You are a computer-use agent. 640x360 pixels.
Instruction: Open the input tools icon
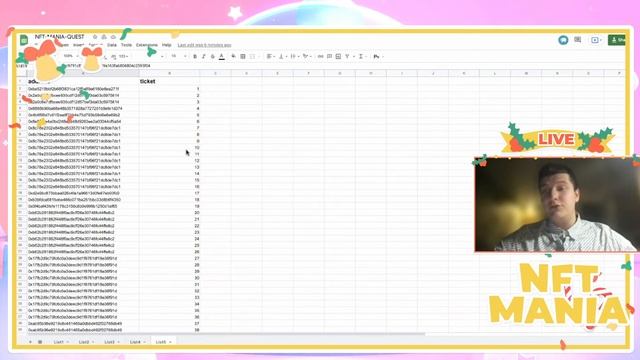pyautogui.click(x=377, y=56)
